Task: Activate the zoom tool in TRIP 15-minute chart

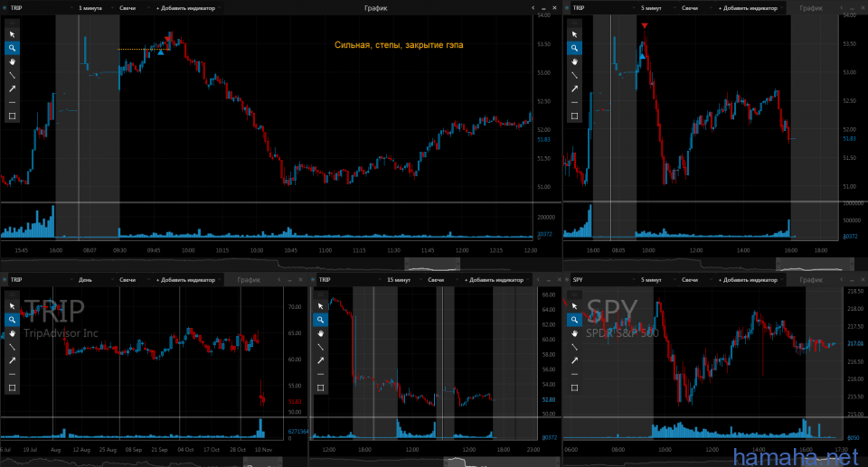Action: (x=320, y=320)
